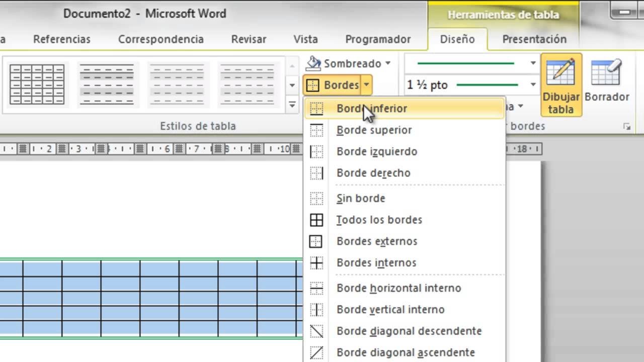Click the Bordes button icon

point(312,85)
